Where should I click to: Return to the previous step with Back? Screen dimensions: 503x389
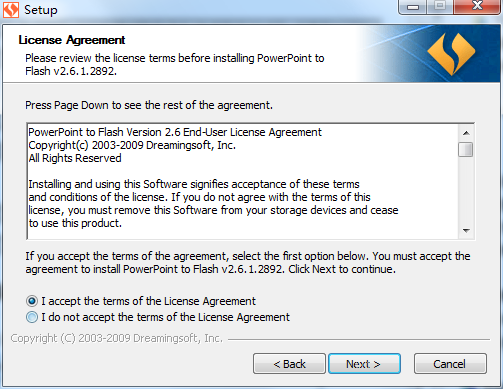pos(289,364)
